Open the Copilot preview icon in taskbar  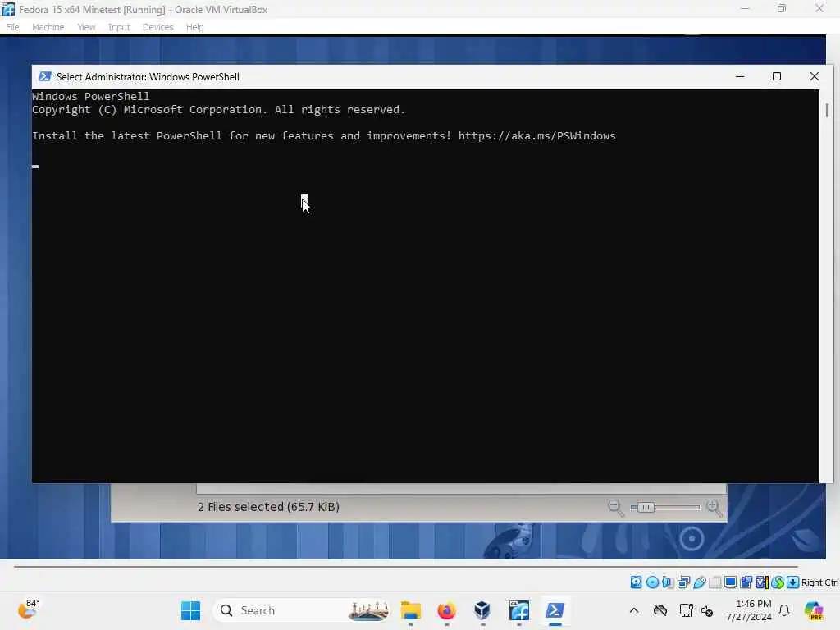point(814,610)
